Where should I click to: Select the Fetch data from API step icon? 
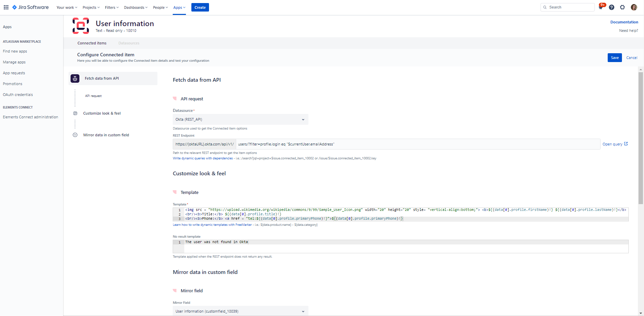click(75, 78)
